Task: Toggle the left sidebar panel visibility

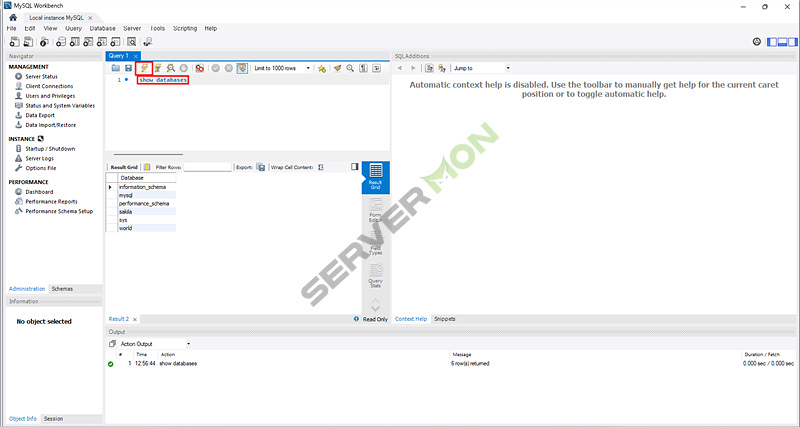Action: [x=772, y=42]
